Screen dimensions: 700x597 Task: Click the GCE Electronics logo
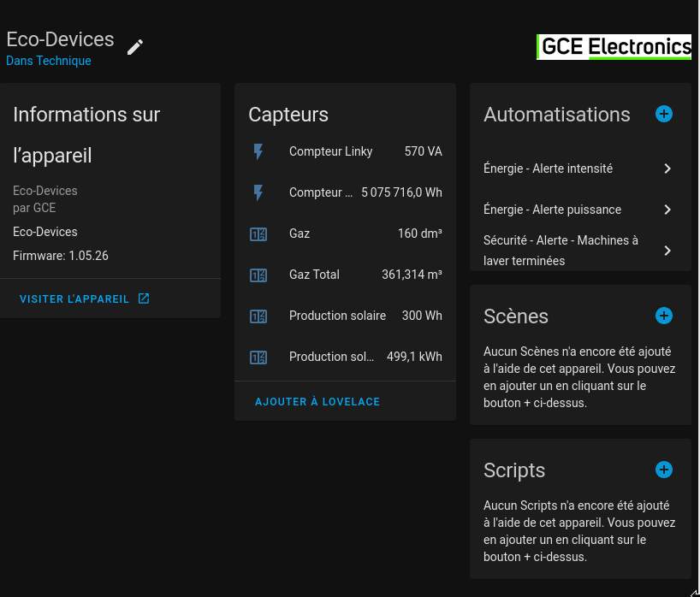tap(614, 47)
